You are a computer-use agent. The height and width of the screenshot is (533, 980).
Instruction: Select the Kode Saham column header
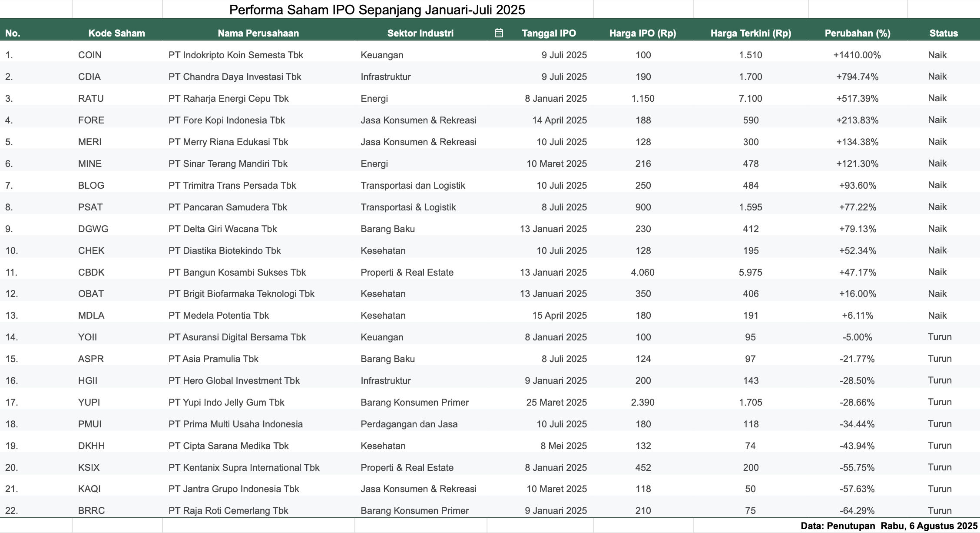coord(116,33)
